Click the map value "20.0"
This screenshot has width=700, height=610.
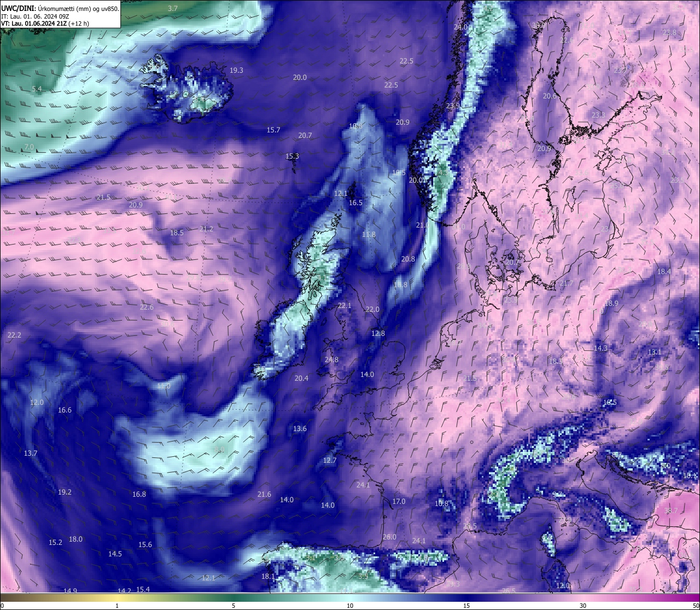pos(300,77)
